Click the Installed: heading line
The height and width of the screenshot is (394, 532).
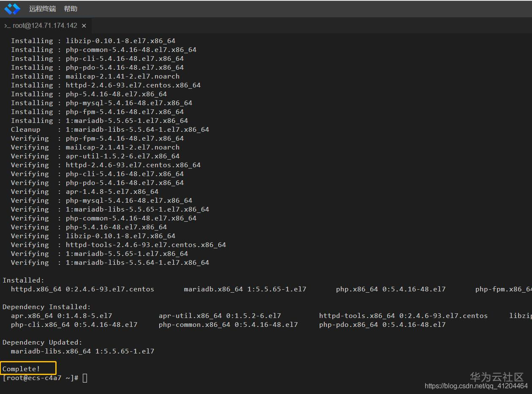pos(23,280)
